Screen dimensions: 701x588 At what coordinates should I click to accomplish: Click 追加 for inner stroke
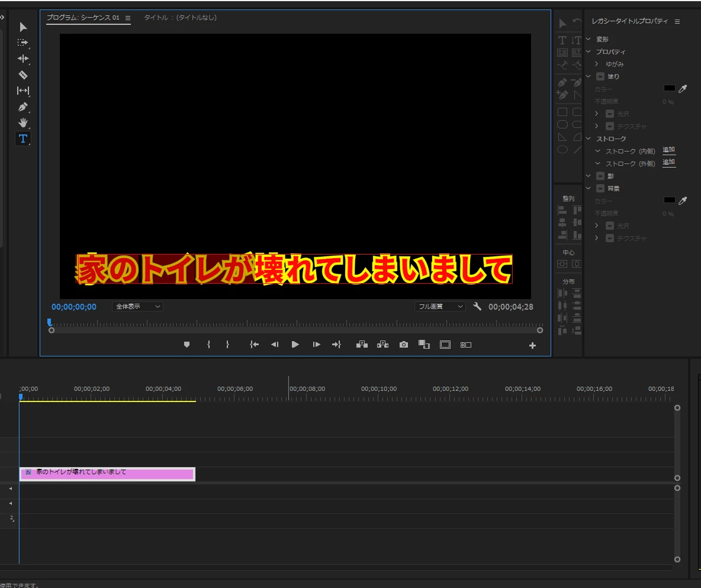click(x=669, y=150)
